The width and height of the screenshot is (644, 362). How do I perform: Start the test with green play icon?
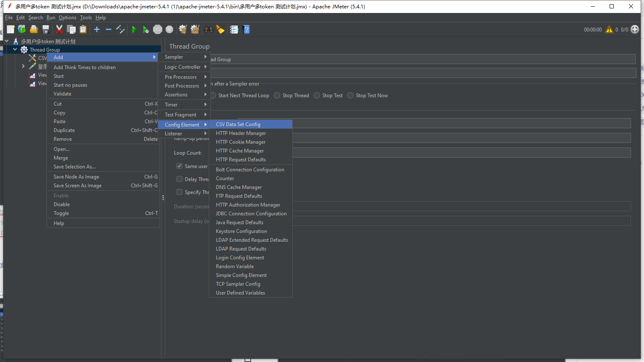(134, 29)
